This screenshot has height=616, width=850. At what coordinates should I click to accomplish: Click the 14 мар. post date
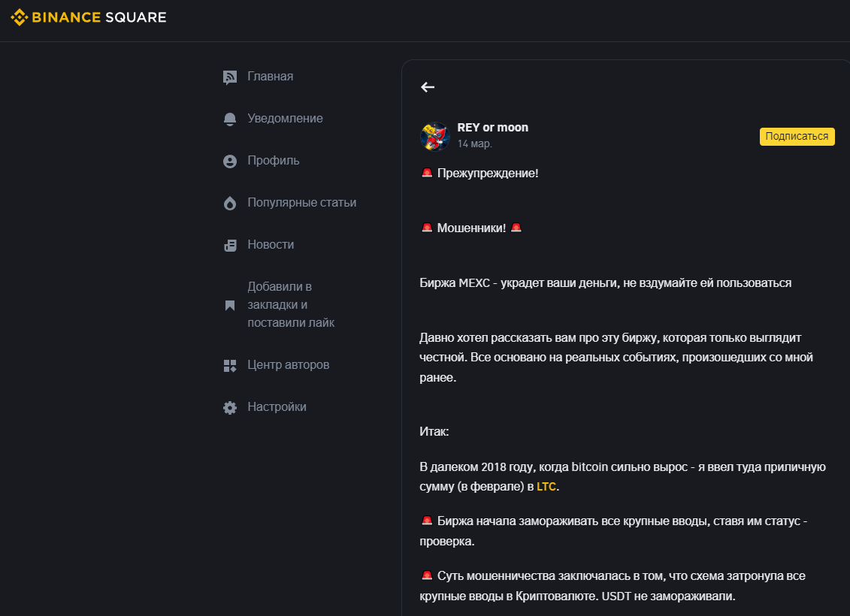coord(474,143)
